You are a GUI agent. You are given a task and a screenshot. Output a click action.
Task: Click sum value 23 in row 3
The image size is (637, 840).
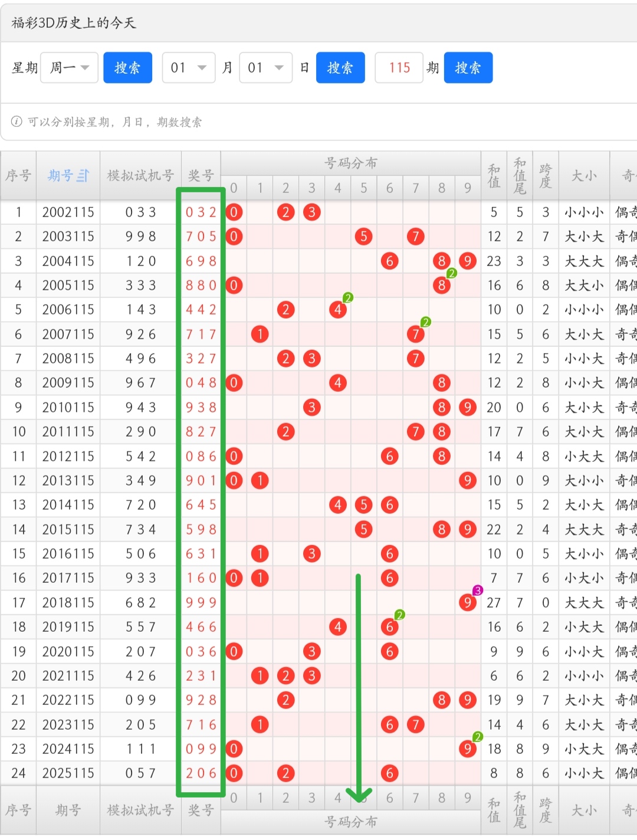494,261
